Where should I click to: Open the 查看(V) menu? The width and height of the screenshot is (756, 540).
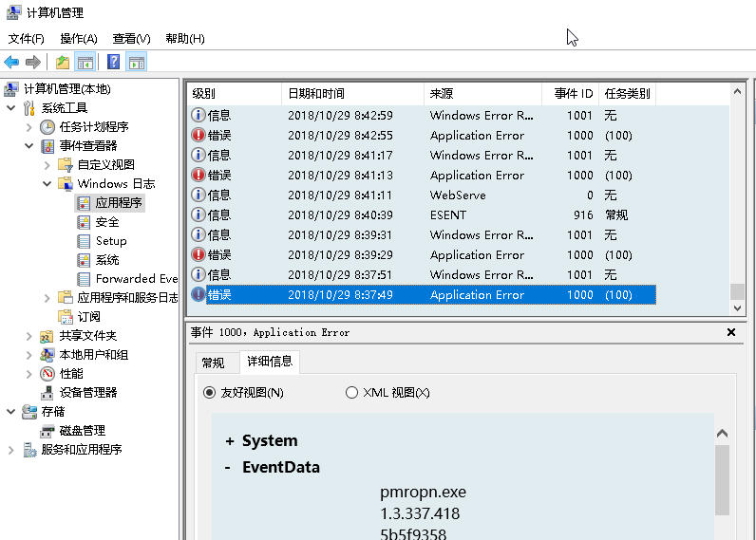click(131, 39)
